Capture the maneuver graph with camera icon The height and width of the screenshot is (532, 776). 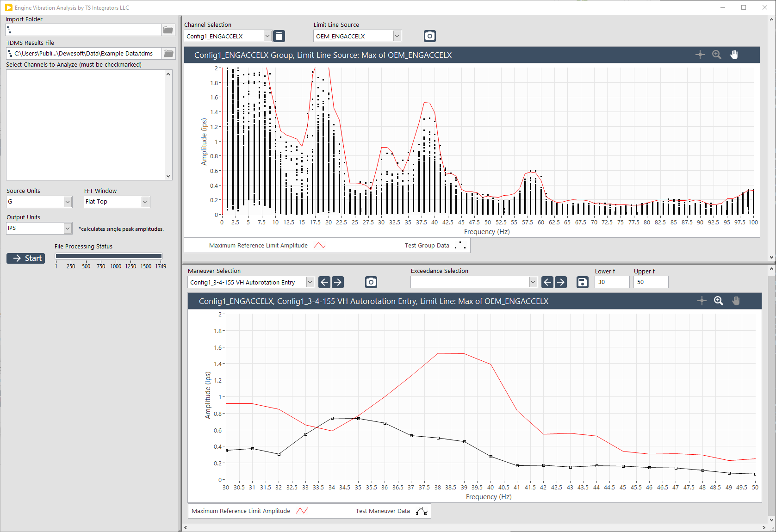[x=371, y=282]
